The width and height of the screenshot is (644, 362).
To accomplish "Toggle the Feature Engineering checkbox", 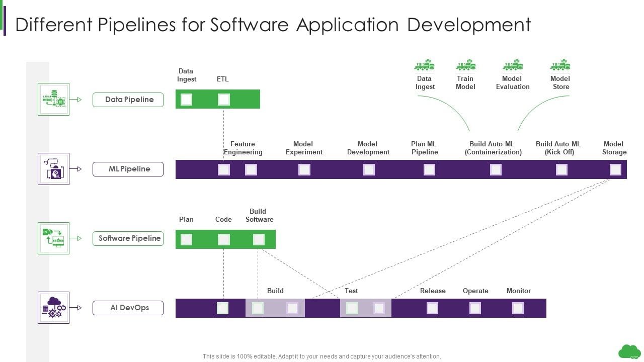I will 223,169.
